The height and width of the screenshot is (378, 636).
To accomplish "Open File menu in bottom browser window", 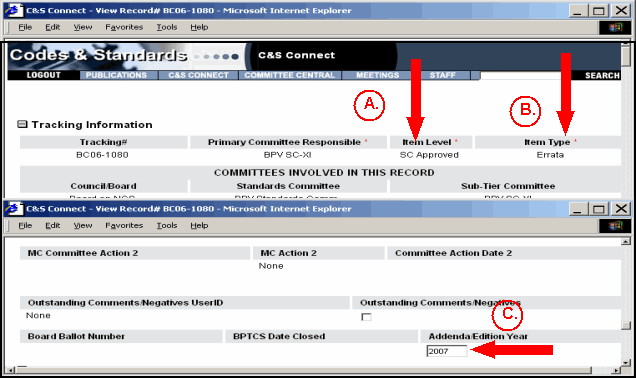I will tap(25, 226).
